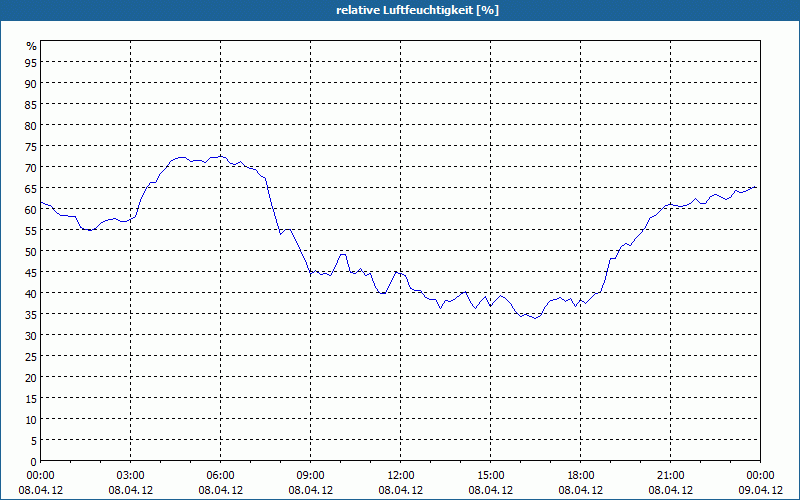Select the 80 y-axis label
This screenshot has width=800, height=500.
click(31, 125)
